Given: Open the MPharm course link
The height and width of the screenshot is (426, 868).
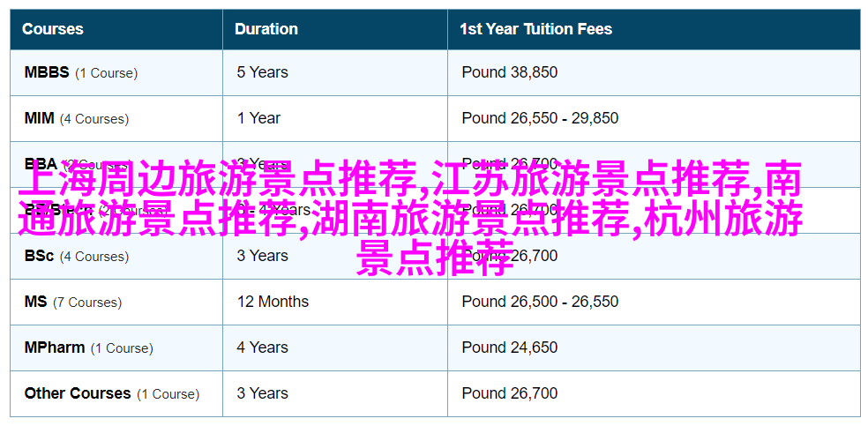Looking at the screenshot, I should [x=55, y=348].
